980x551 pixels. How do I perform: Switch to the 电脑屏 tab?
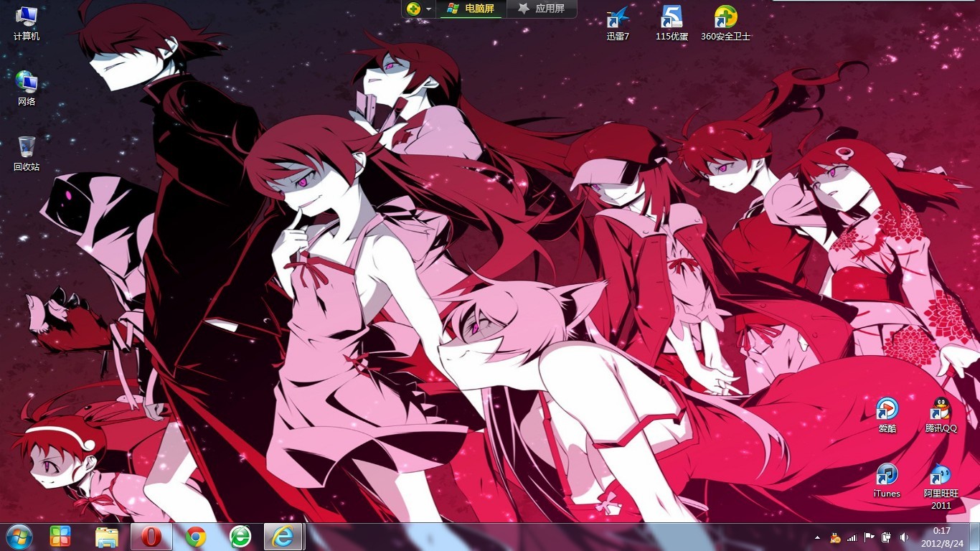pos(471,9)
